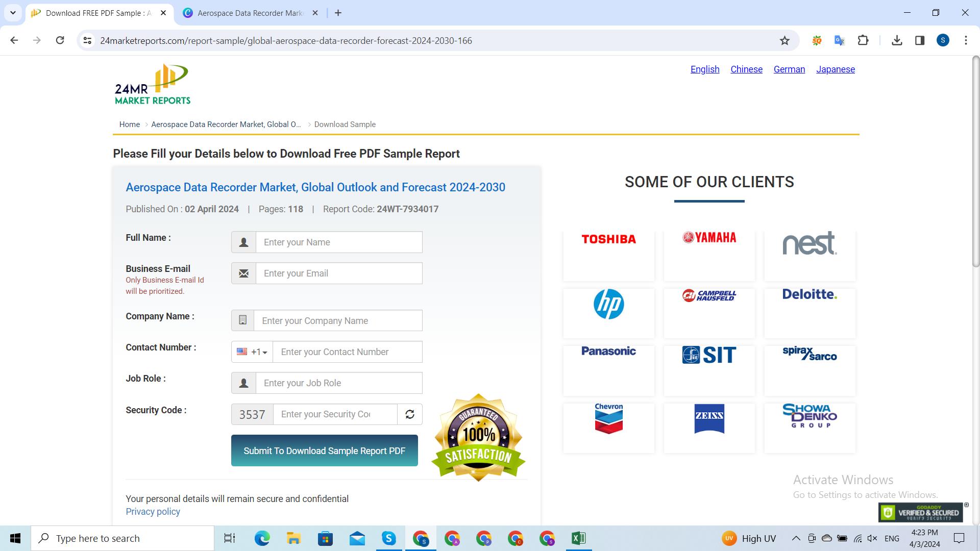Open the Mail app from the taskbar

point(357,538)
